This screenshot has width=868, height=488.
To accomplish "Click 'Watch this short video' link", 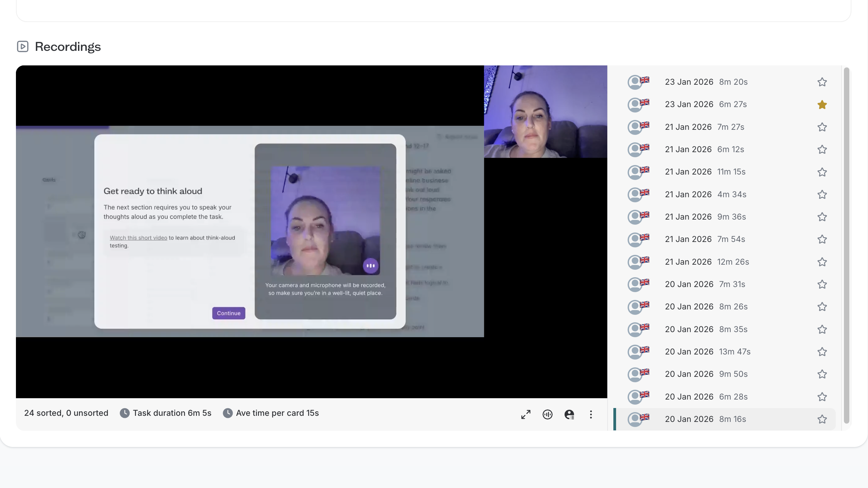I will pos(138,238).
